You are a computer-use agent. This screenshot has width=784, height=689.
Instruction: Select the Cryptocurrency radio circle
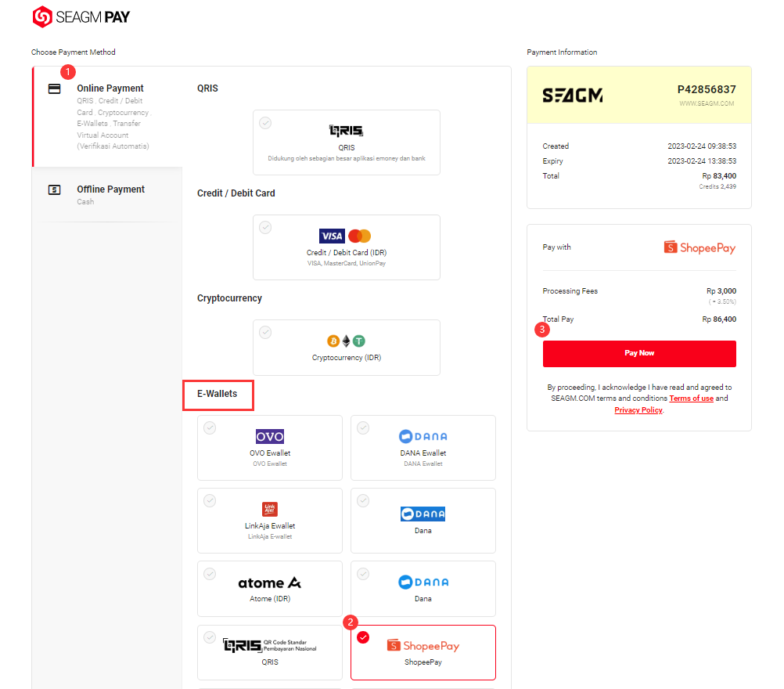[265, 332]
